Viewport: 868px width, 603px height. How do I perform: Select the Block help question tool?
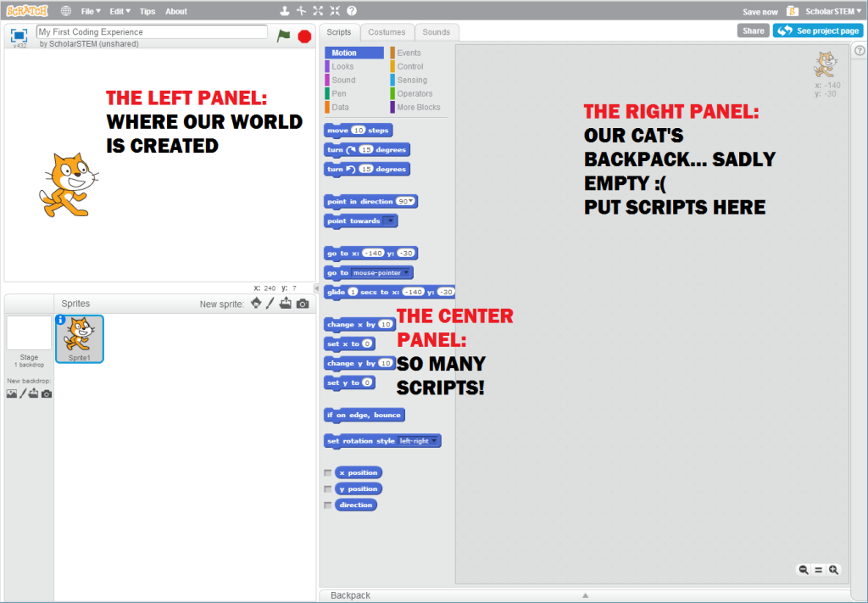point(352,10)
